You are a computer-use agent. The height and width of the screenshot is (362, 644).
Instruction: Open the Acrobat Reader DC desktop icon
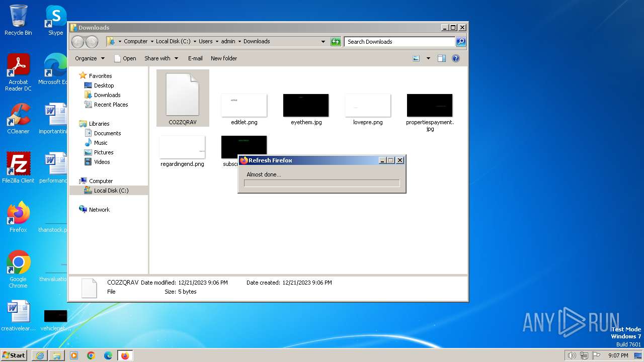pos(18,72)
